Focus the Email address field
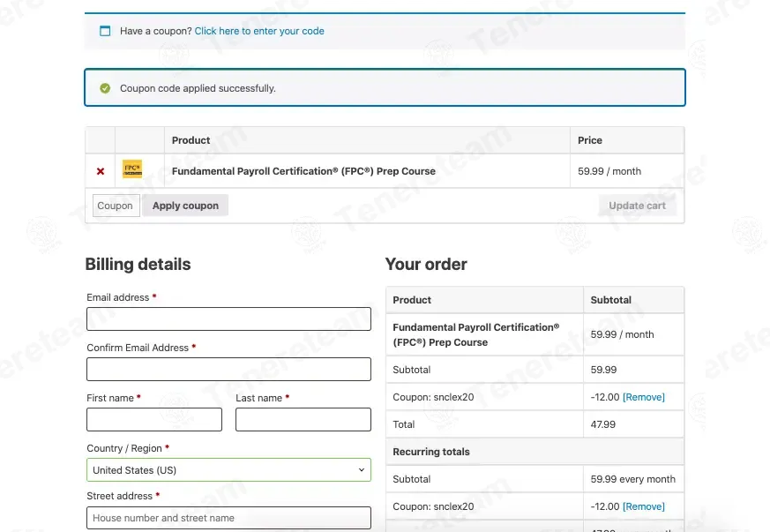 click(x=228, y=318)
